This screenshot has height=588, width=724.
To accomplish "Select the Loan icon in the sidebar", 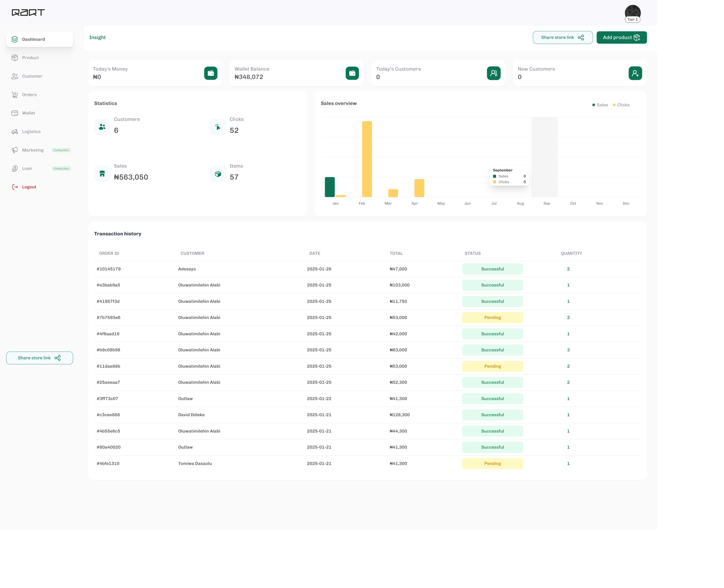I will [x=15, y=168].
